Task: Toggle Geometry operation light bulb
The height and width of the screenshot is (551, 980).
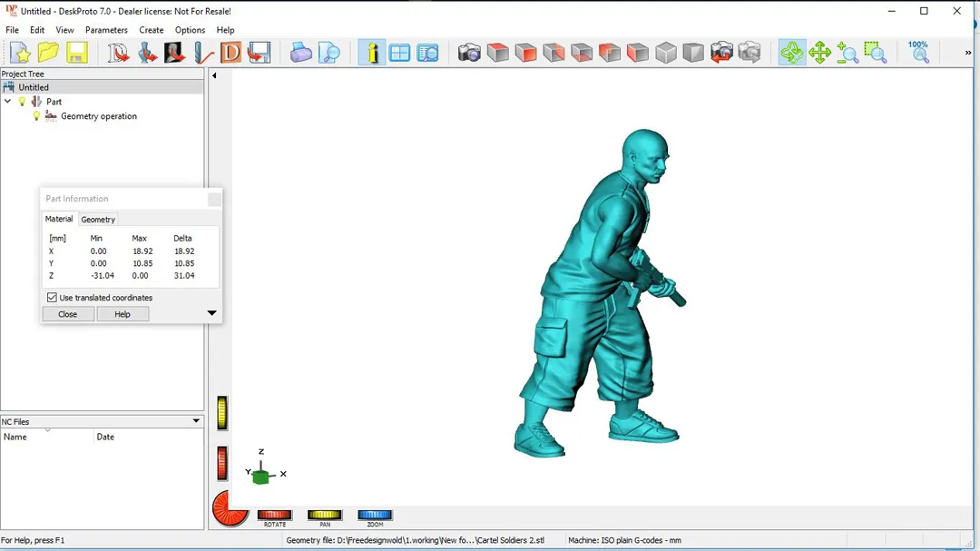Action: 36,116
